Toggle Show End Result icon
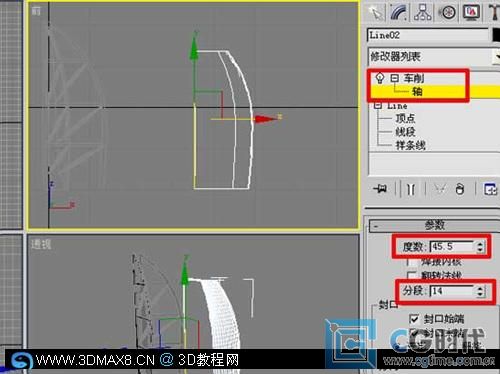The image size is (500, 374). click(x=411, y=189)
